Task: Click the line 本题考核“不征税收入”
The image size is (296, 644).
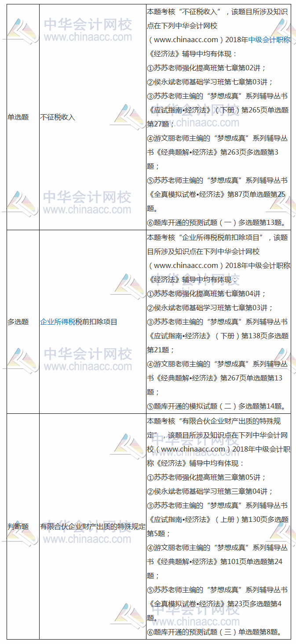Action: (x=217, y=12)
